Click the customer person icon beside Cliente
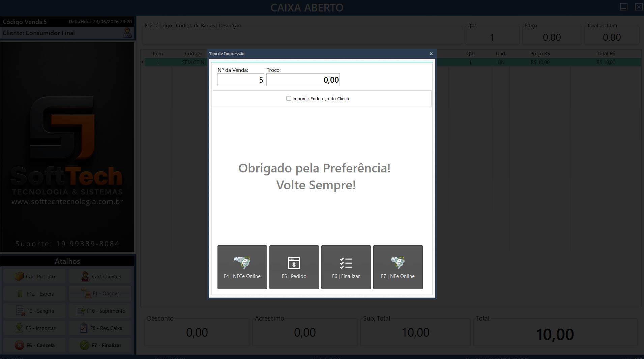 127,33
